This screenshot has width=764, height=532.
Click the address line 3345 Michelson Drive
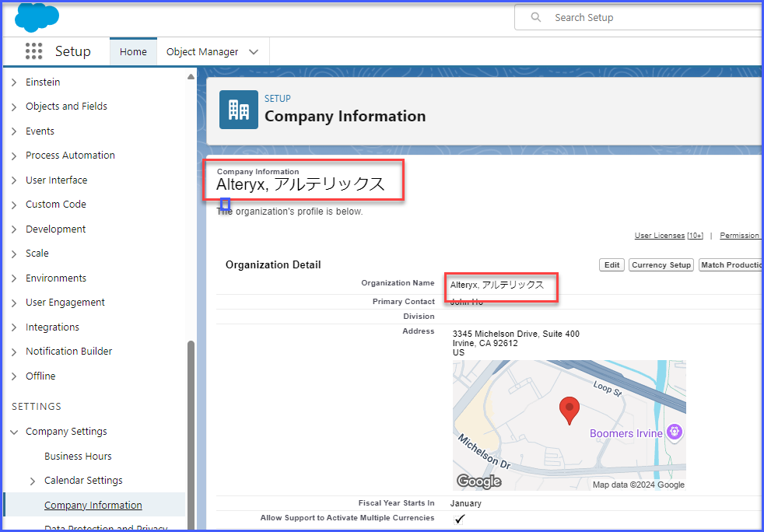pos(516,334)
